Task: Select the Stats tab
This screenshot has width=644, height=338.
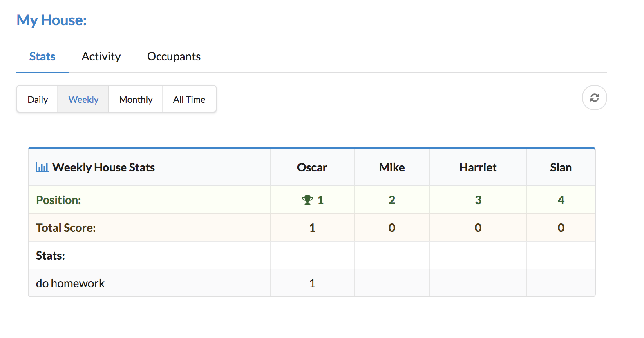Action: tap(42, 56)
